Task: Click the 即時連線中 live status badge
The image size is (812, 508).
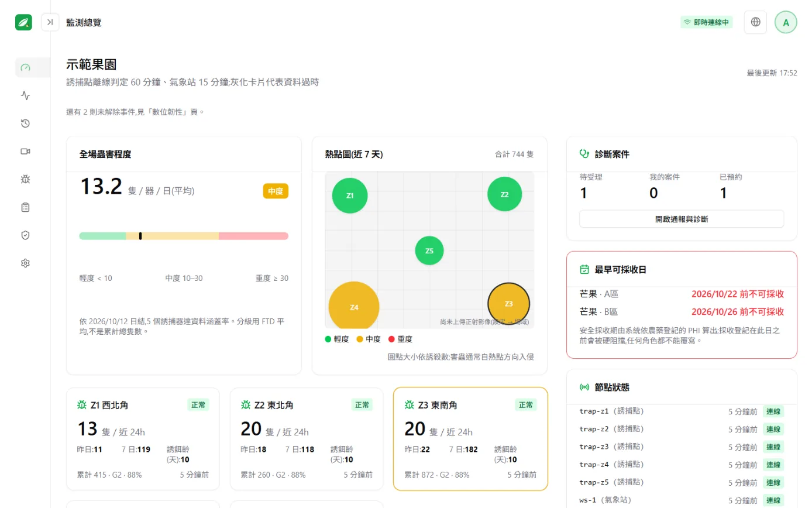Action: (x=706, y=22)
